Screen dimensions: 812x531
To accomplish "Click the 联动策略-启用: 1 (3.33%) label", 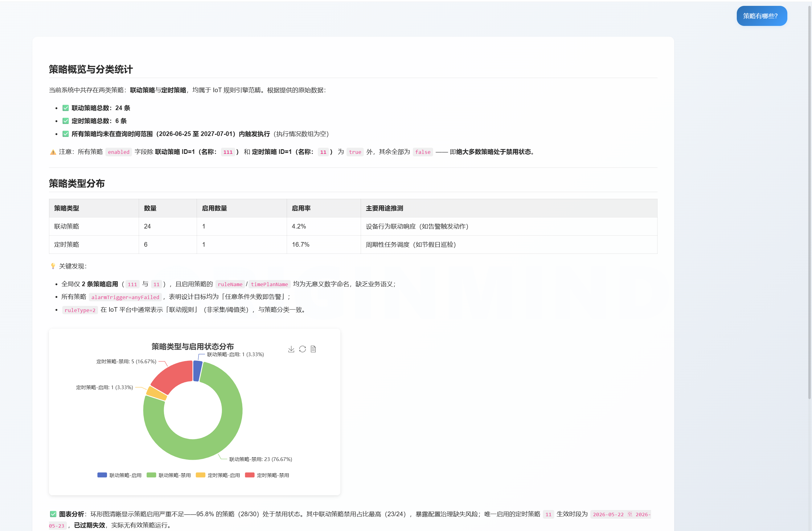I will pos(236,354).
